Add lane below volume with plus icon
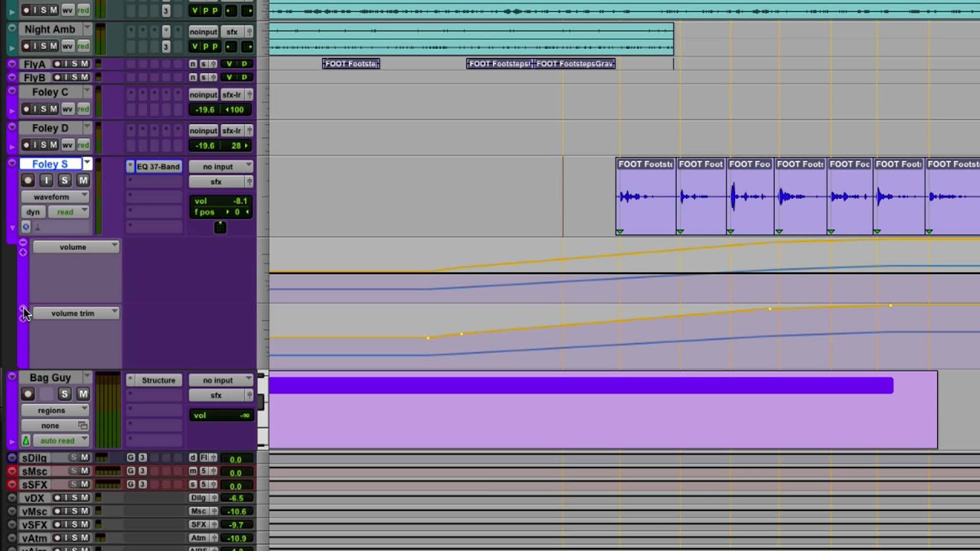980x551 pixels. point(23,252)
